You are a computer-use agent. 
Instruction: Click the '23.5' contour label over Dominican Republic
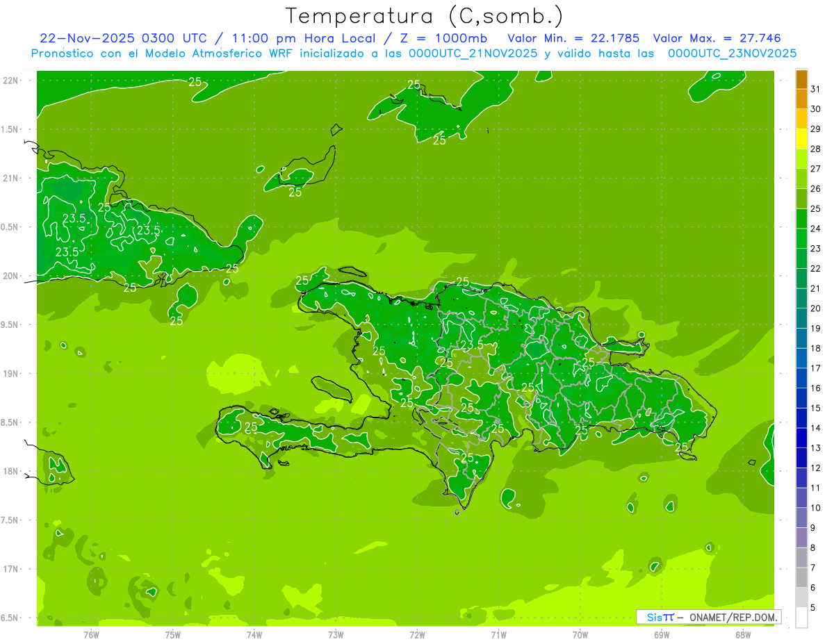coord(472,345)
